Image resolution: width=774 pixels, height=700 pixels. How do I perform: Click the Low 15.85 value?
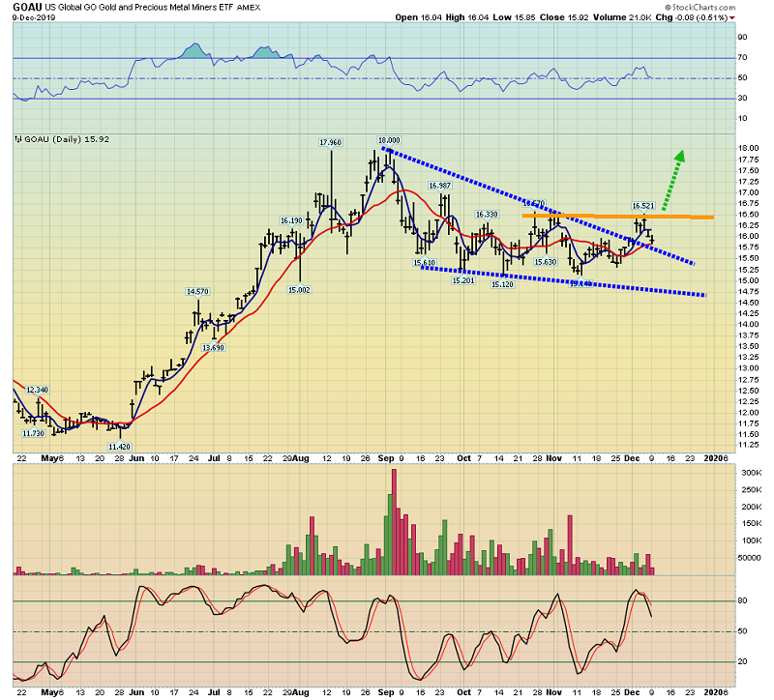tap(514, 17)
